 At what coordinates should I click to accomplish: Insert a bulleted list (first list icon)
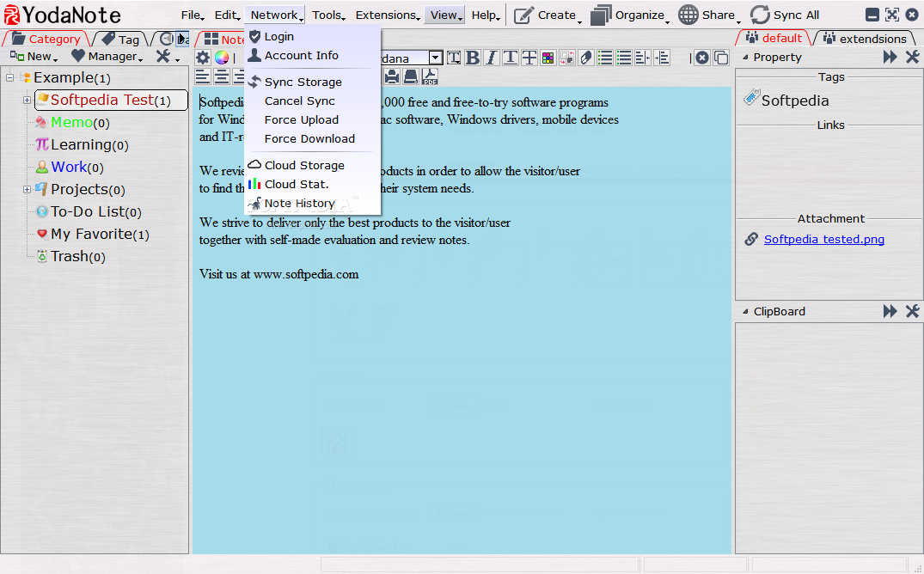604,58
